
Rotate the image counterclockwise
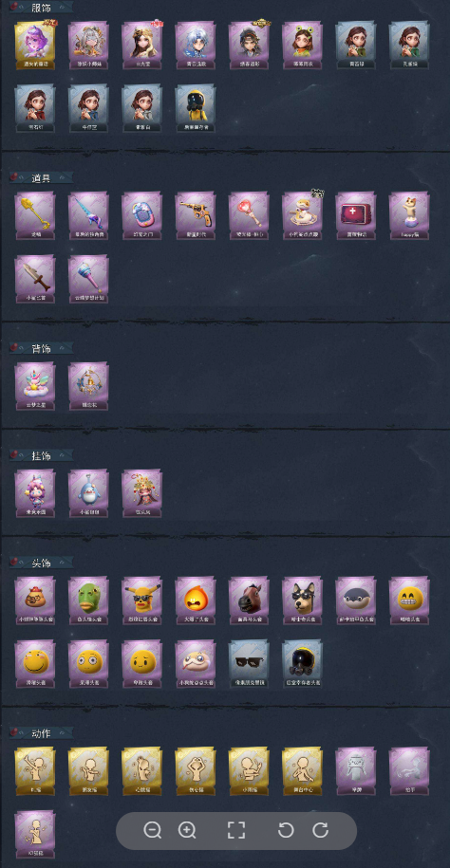tap(286, 830)
